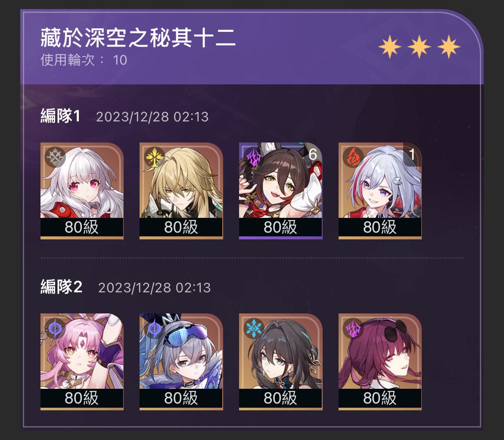504x440 pixels.
Task: Click the Imaginary element icon on Luocha's card
Action: (x=154, y=157)
